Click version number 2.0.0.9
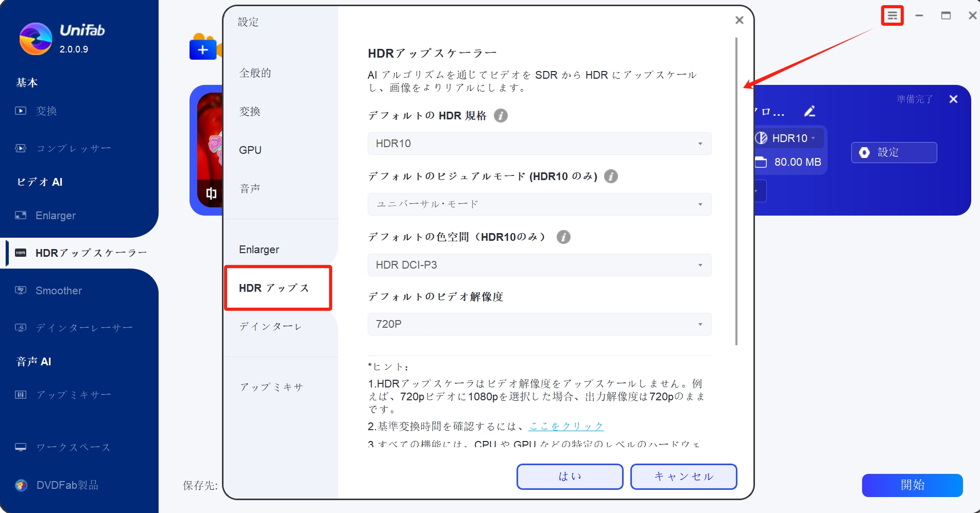 74,49
